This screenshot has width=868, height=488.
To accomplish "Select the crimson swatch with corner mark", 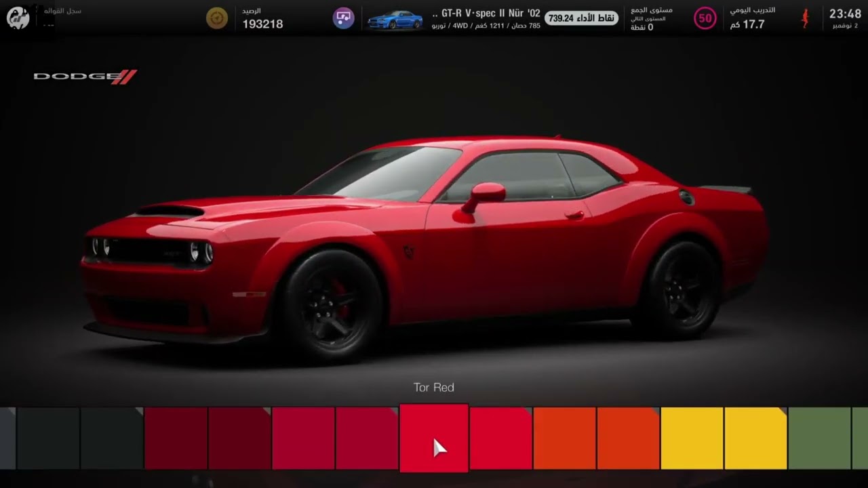I will tap(366, 438).
